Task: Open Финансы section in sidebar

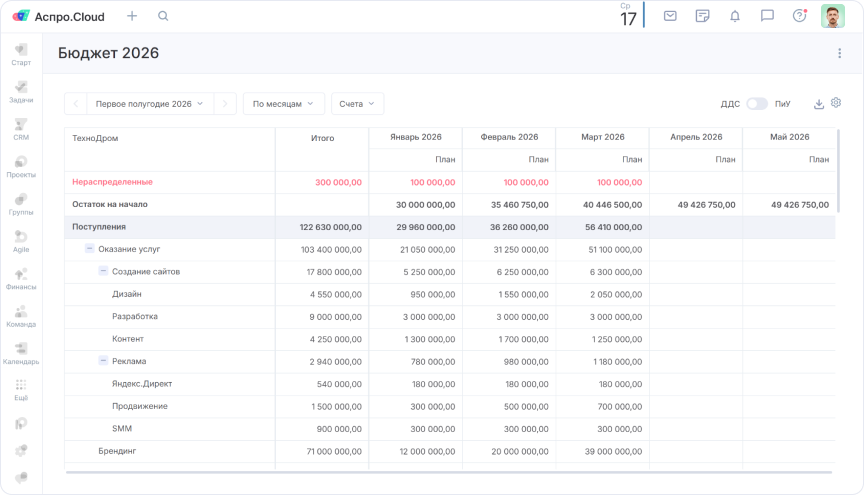Action: click(21, 278)
